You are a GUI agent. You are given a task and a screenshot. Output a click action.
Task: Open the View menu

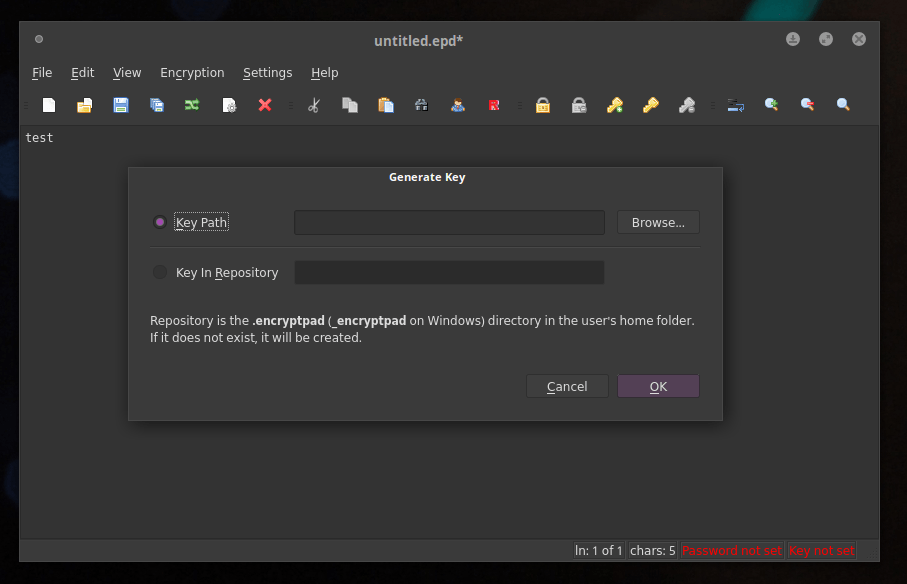127,73
